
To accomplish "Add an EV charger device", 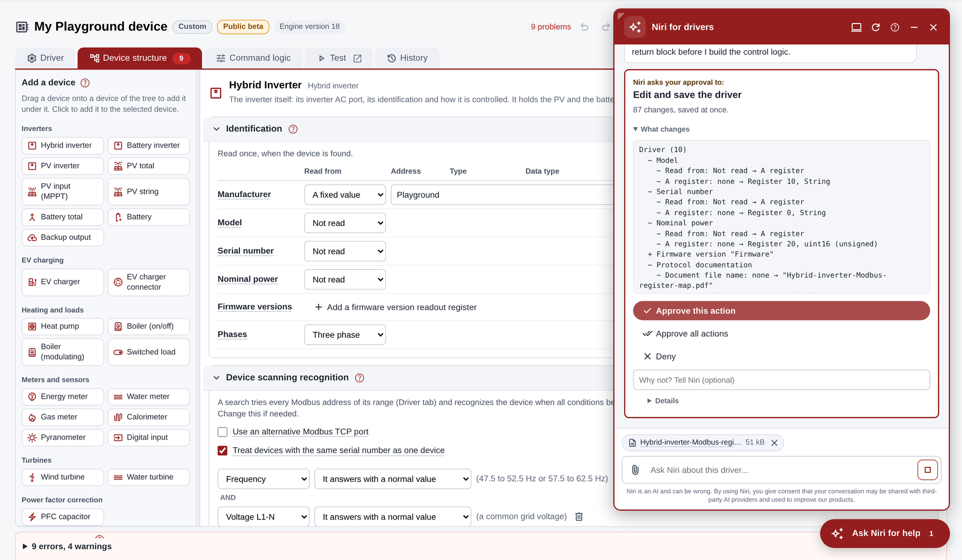I will point(63,282).
